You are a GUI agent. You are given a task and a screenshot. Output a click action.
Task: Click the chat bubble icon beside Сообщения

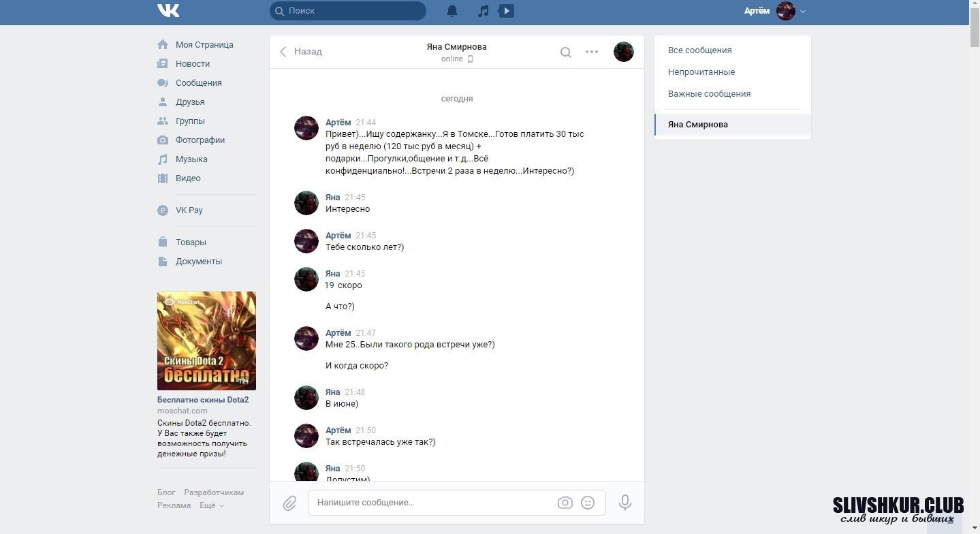click(163, 83)
